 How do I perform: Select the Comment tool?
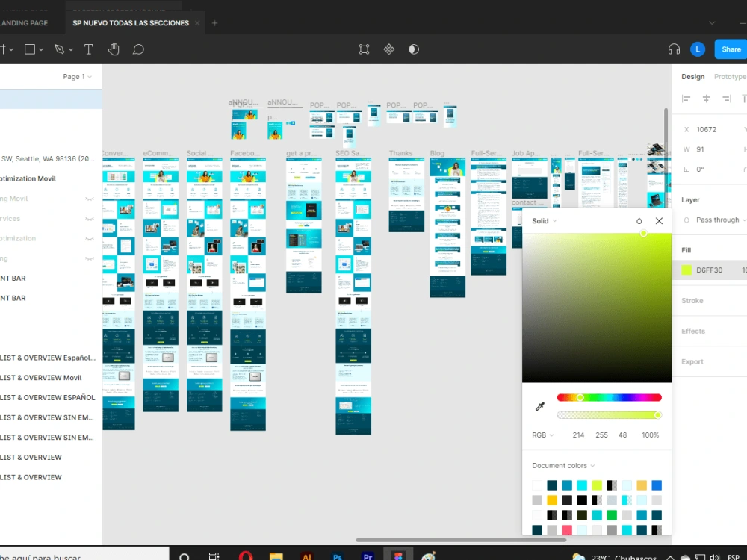[138, 49]
